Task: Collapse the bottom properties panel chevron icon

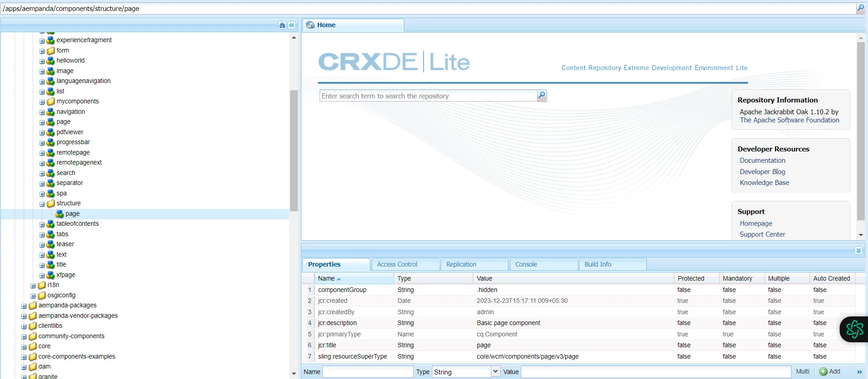Action: click(x=858, y=251)
